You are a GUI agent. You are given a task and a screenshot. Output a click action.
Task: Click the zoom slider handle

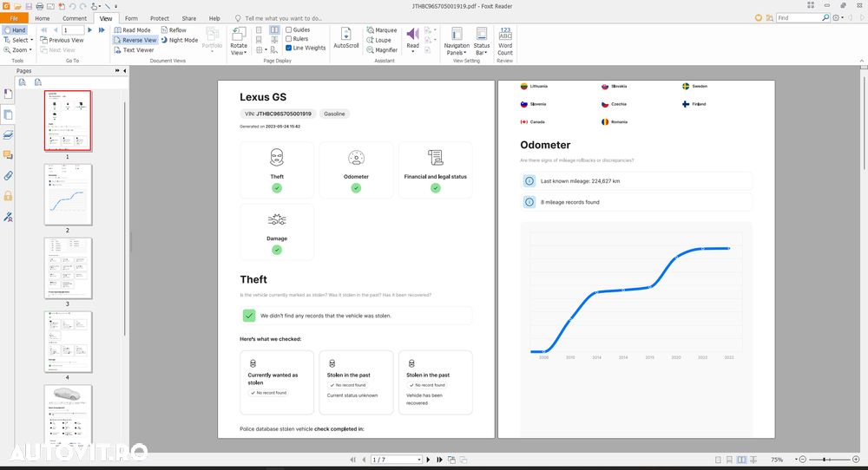(x=825, y=460)
